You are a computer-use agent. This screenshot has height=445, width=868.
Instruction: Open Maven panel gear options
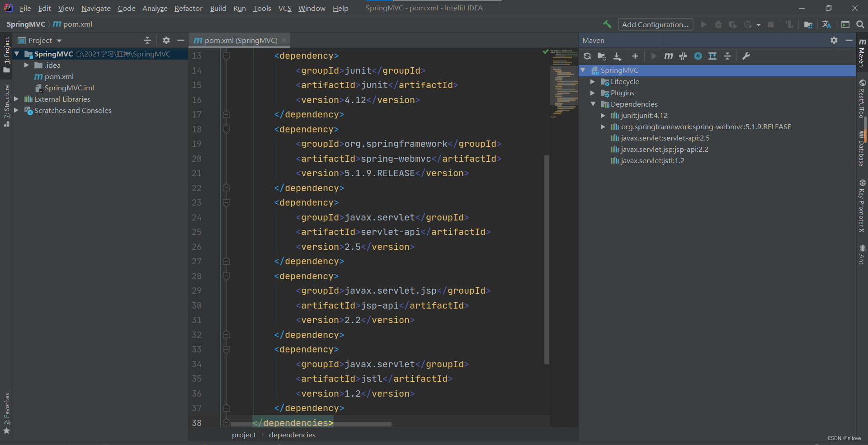click(x=834, y=40)
